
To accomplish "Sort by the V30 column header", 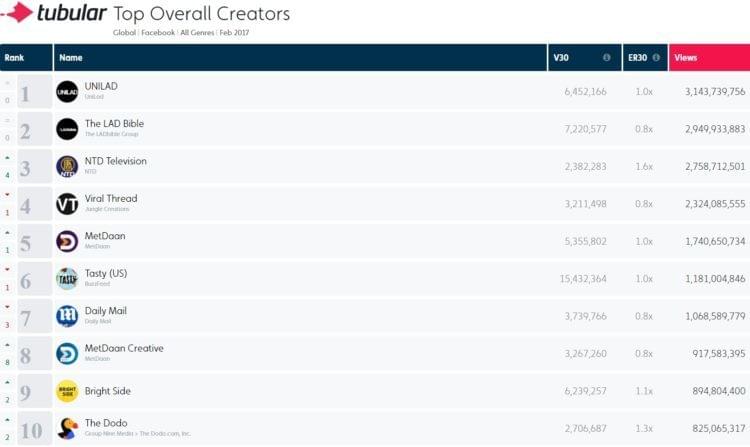I will click(x=585, y=57).
